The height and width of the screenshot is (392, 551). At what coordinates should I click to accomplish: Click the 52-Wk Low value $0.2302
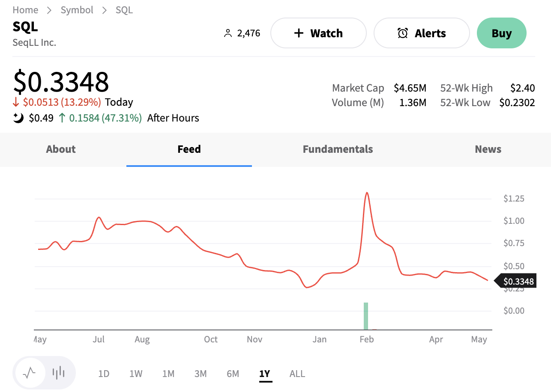517,103
